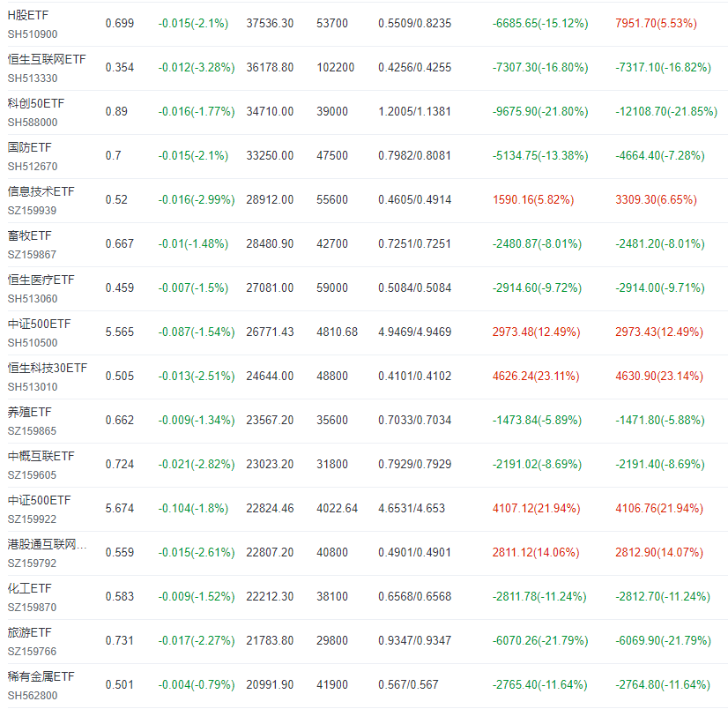The width and height of the screenshot is (728, 709).
Task: Select change -0.01(-1.48%) for 畜牧ETF
Action: 193,244
